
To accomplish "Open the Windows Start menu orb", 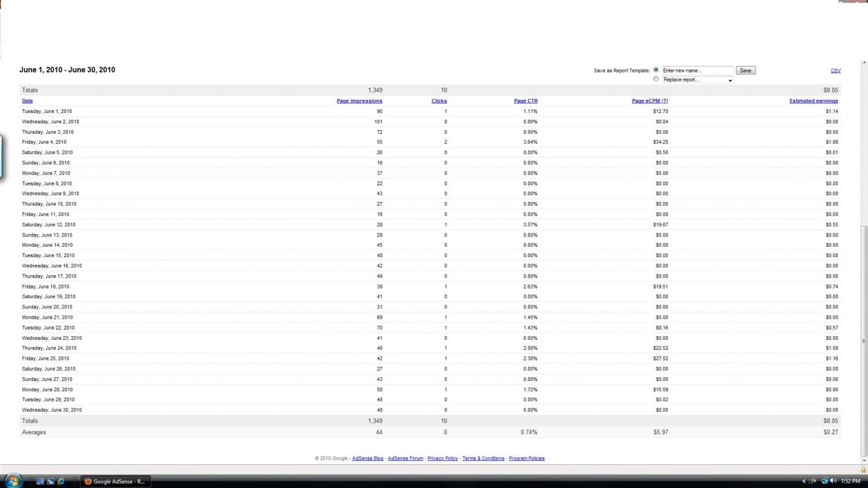I will tap(13, 481).
